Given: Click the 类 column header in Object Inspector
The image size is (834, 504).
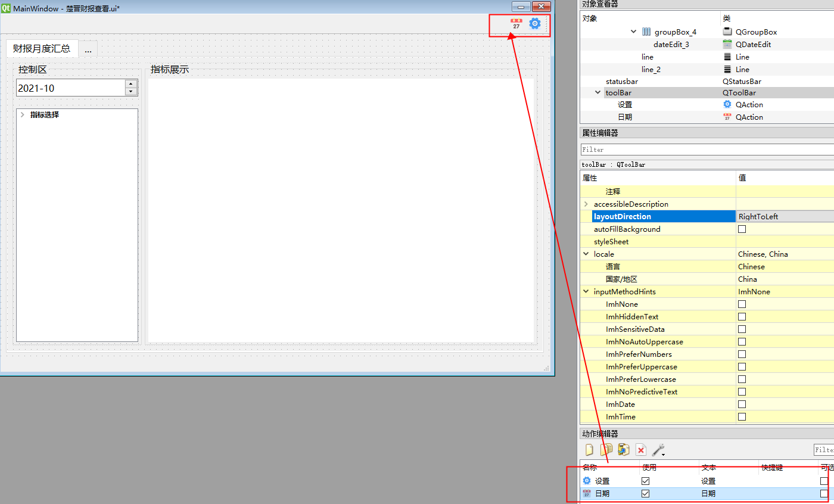Looking at the screenshot, I should pyautogui.click(x=777, y=18).
